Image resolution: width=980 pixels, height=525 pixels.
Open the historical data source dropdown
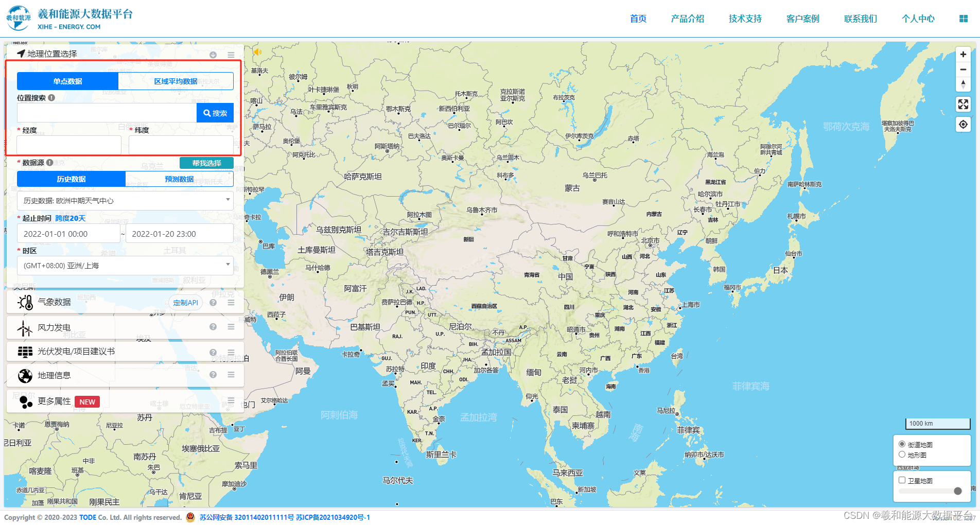pos(125,200)
